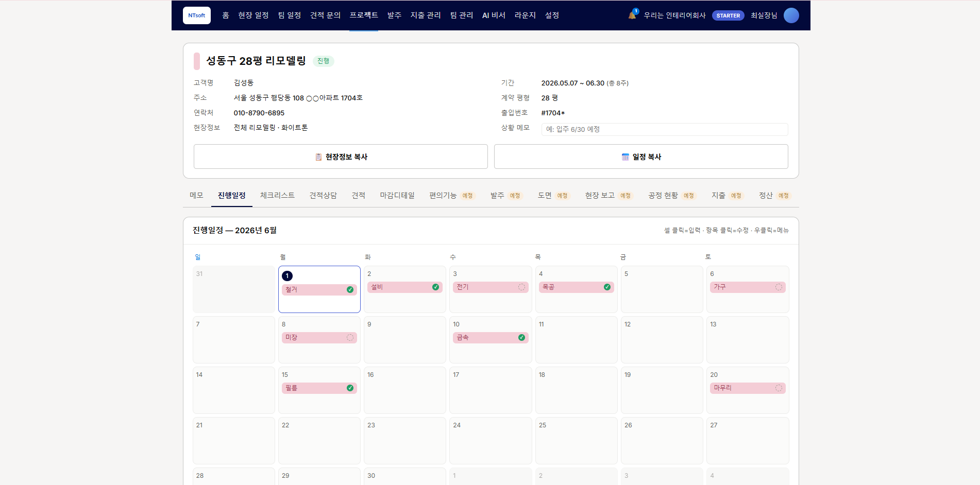The height and width of the screenshot is (485, 980).
Task: Toggle completion check on 금속 task
Action: pos(521,338)
